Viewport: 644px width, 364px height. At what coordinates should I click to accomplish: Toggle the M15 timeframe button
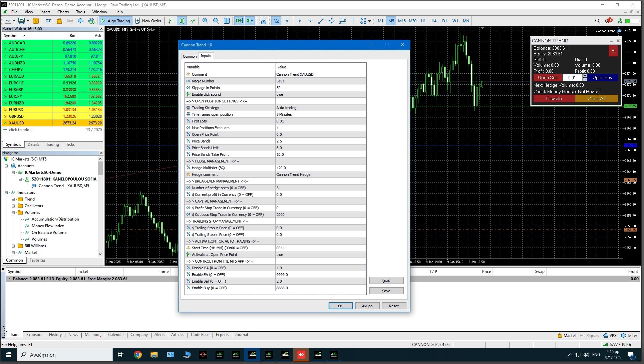(x=402, y=21)
